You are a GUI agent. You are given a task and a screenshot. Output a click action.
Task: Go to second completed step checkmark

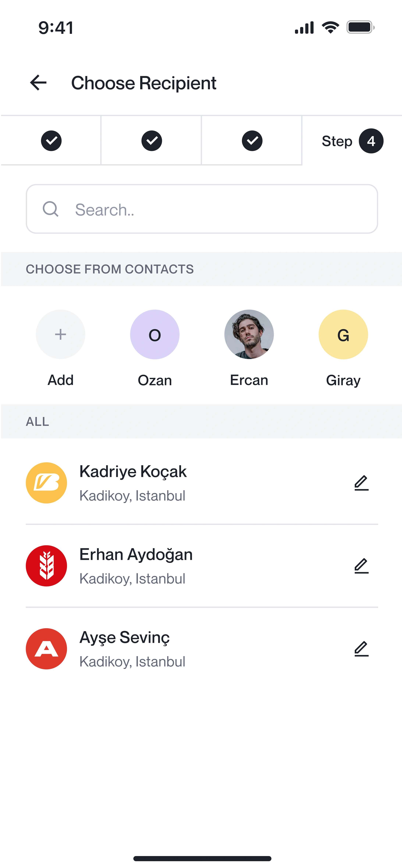pos(152,141)
